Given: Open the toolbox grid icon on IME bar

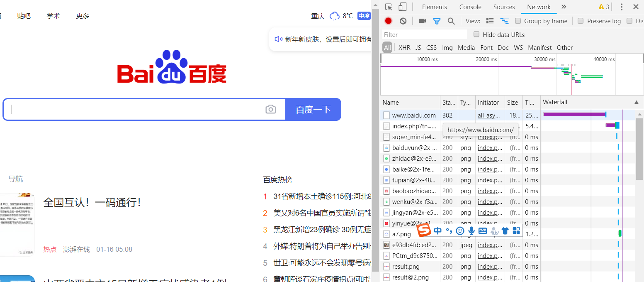Looking at the screenshot, I should 516,231.
